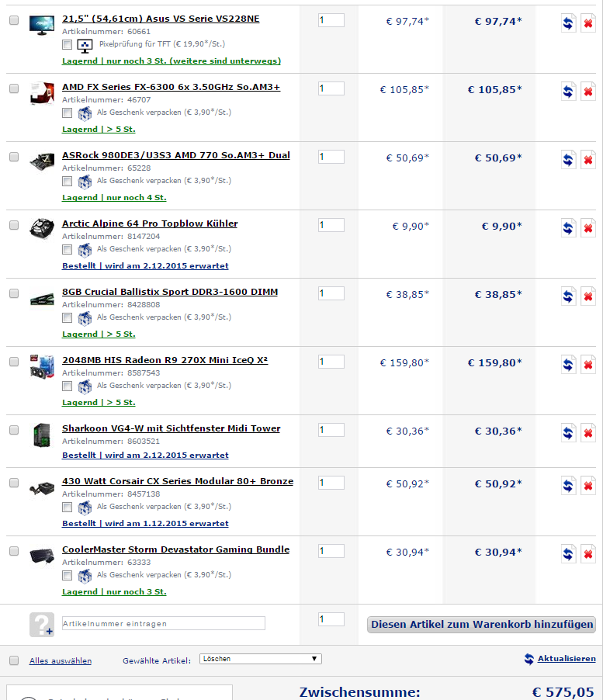
Task: Click Diesen Artikel zum Warenkorb hinzufügen button
Action: 482,624
